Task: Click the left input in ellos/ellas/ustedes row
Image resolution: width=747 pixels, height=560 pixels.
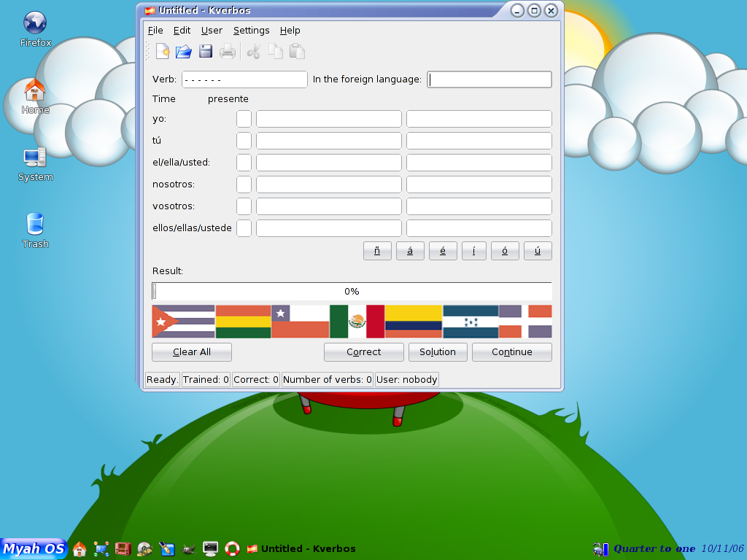Action: click(329, 228)
